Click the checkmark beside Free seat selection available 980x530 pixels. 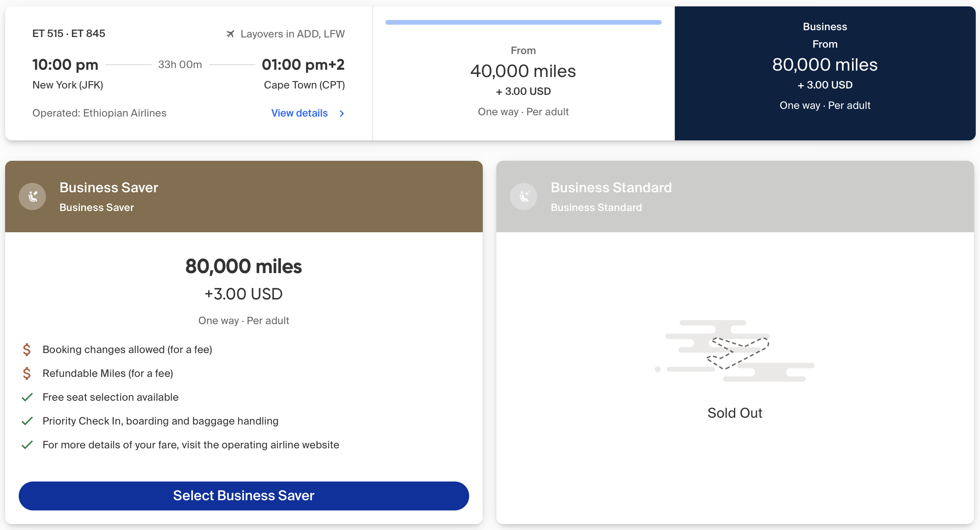(27, 397)
